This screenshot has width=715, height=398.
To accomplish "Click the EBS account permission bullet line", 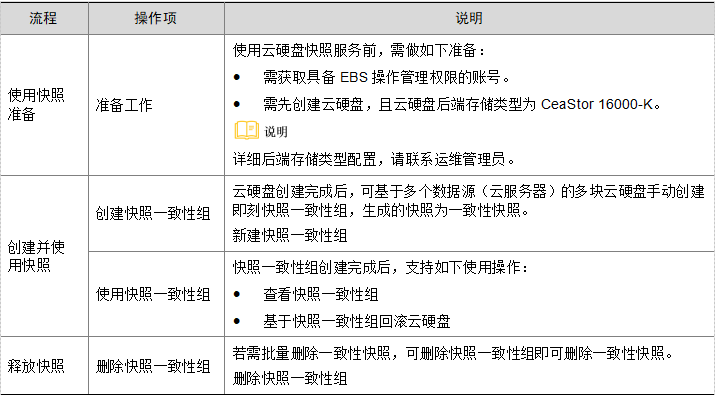I will [x=386, y=78].
